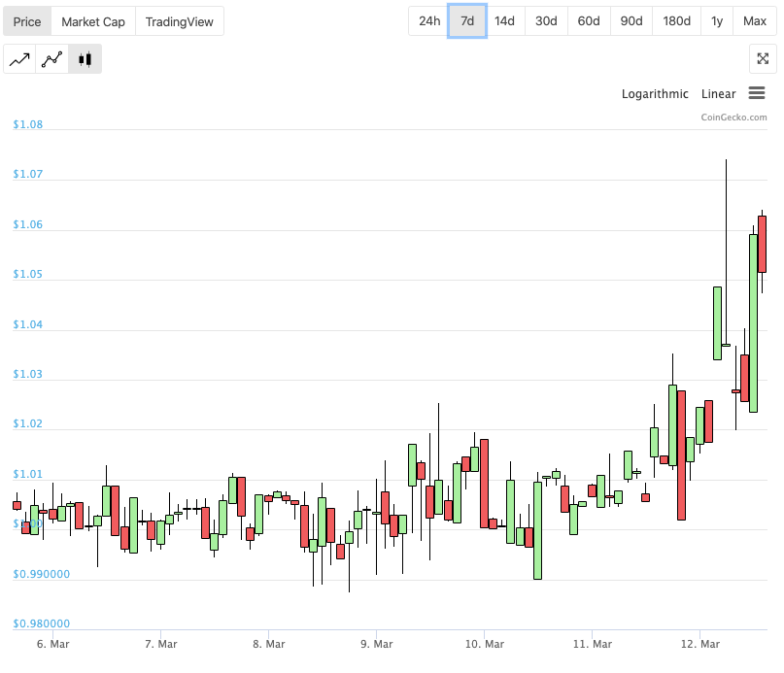Click the $1.04 axis label
The height and width of the screenshot is (673, 784).
[x=28, y=324]
